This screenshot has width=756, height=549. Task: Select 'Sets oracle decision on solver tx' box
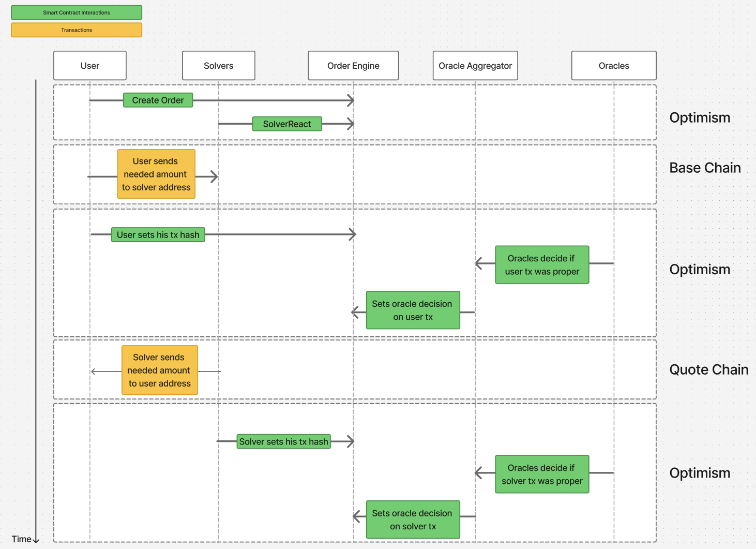click(x=413, y=520)
